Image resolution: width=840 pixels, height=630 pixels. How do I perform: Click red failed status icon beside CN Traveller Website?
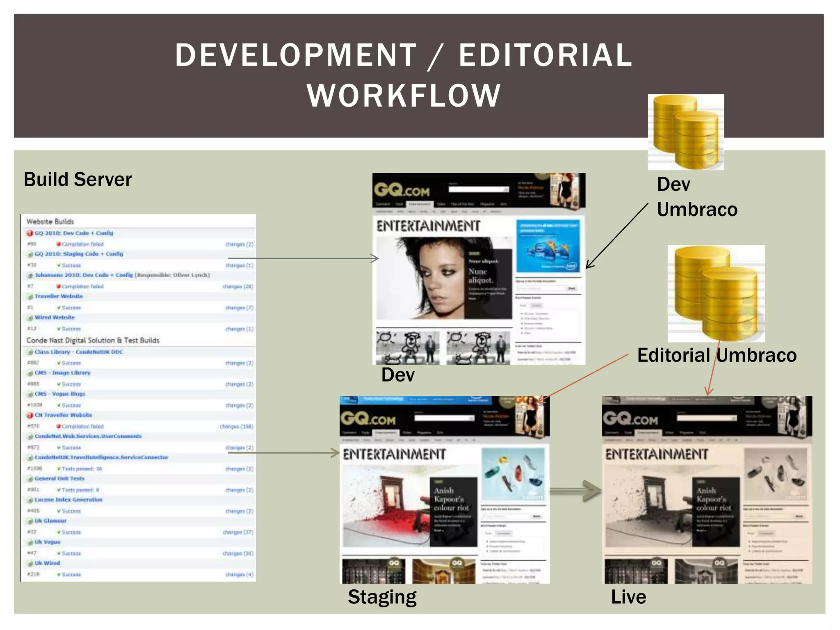coord(30,415)
